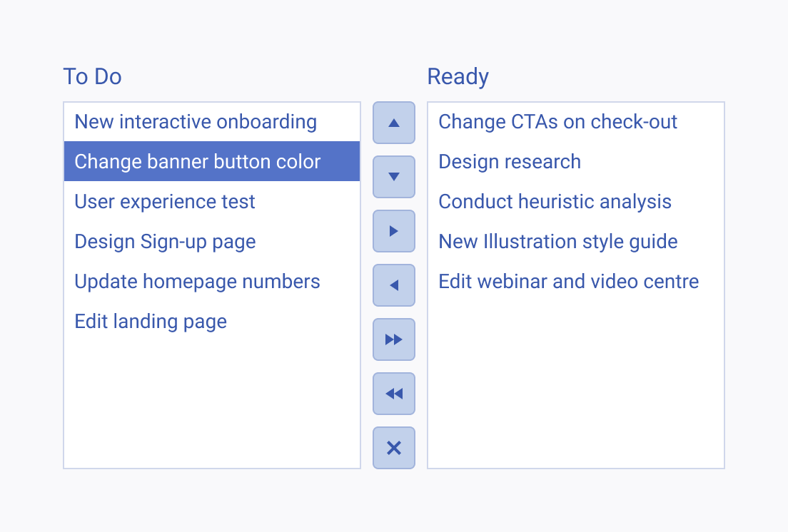The height and width of the screenshot is (532, 788).
Task: Select New interactive onboarding item
Action: pyautogui.click(x=212, y=122)
